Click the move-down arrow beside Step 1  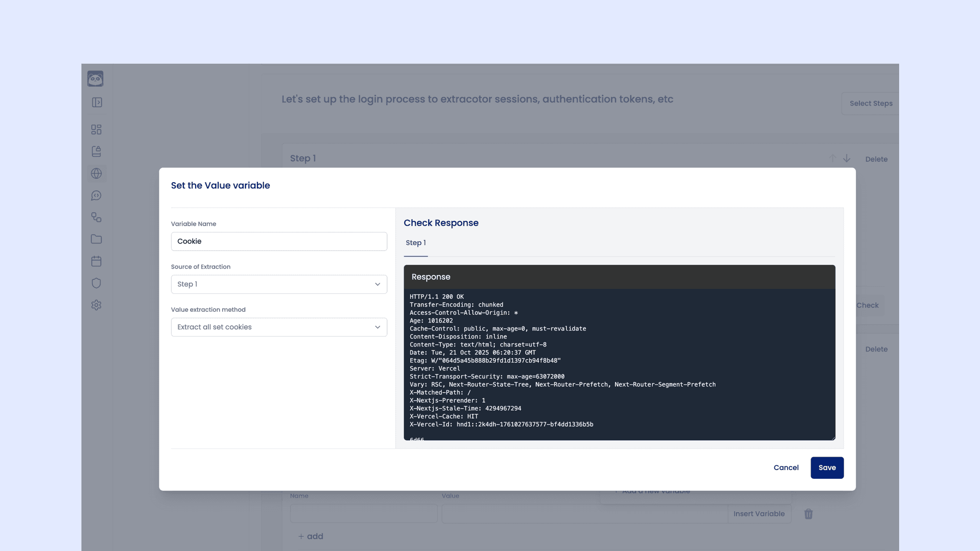[846, 158]
